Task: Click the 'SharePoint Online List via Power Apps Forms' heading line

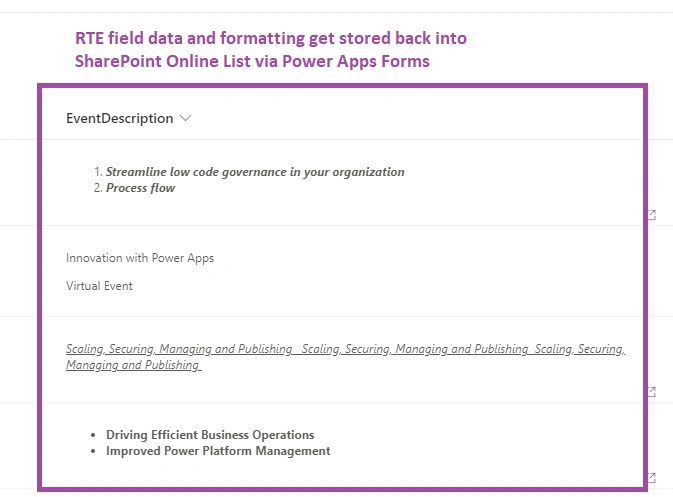Action: coord(252,61)
